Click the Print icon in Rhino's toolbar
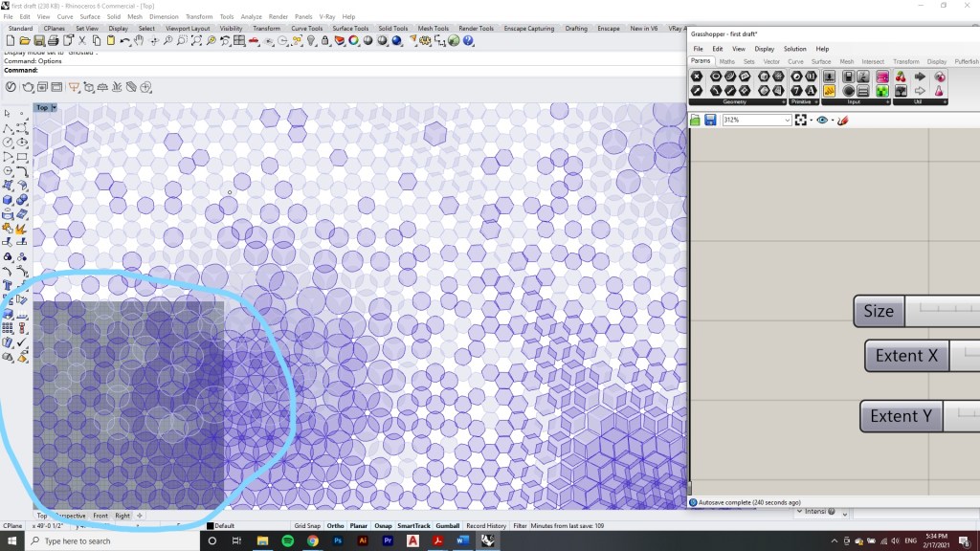980x551 pixels. click(x=54, y=41)
